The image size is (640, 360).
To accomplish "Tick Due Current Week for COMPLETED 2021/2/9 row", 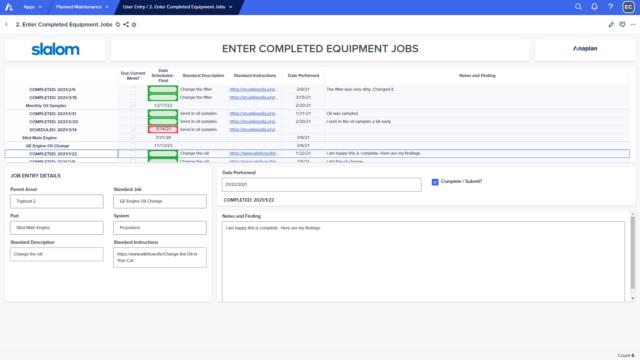I will (x=133, y=89).
